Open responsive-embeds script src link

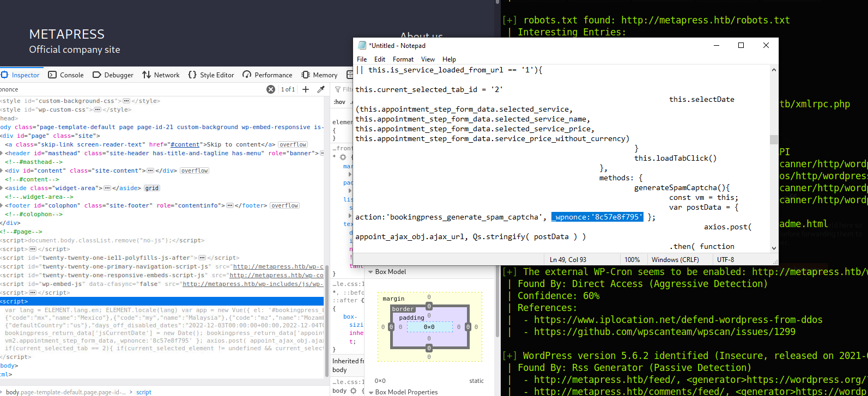point(276,275)
